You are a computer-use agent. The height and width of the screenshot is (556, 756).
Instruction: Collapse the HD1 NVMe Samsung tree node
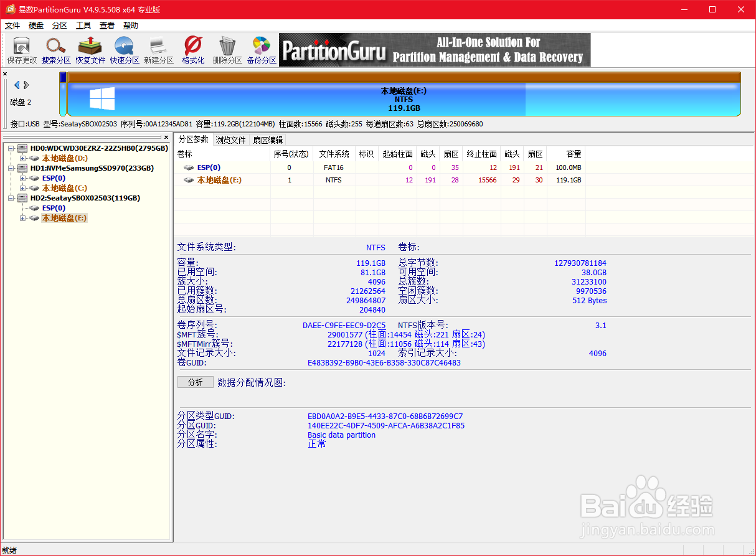pos(11,168)
